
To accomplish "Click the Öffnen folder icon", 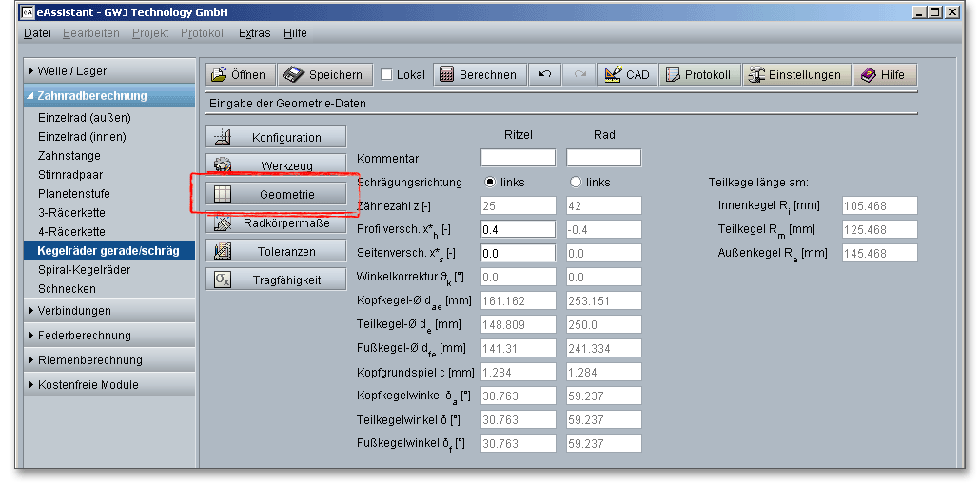I will coord(220,75).
